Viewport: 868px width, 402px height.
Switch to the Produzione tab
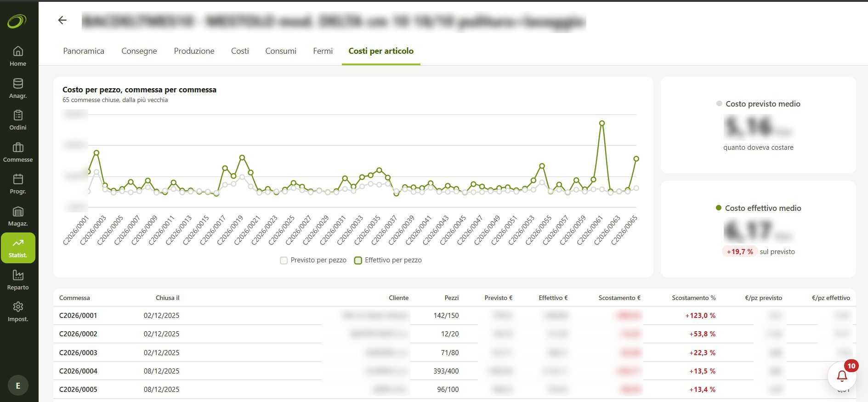(194, 51)
